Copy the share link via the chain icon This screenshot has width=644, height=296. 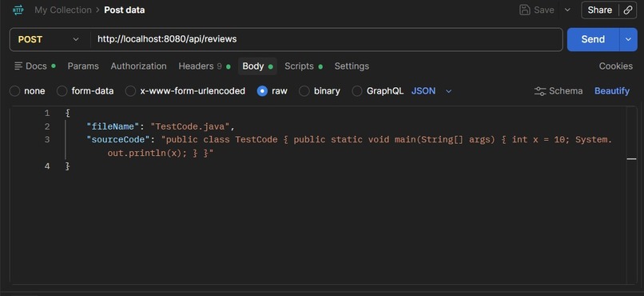click(x=628, y=10)
